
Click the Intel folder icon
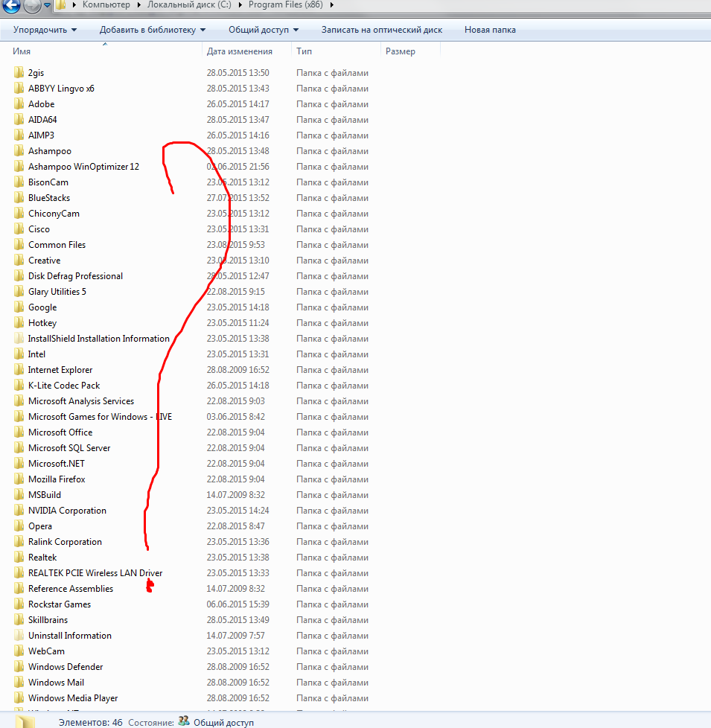point(19,354)
